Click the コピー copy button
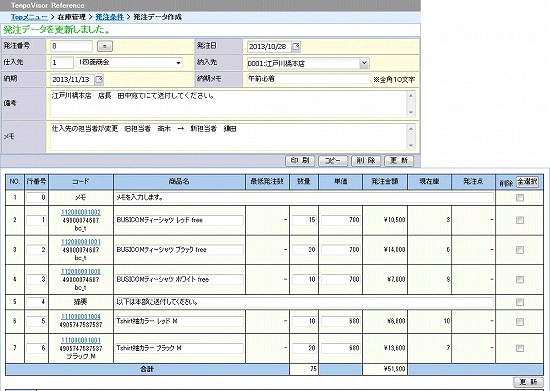 333,161
